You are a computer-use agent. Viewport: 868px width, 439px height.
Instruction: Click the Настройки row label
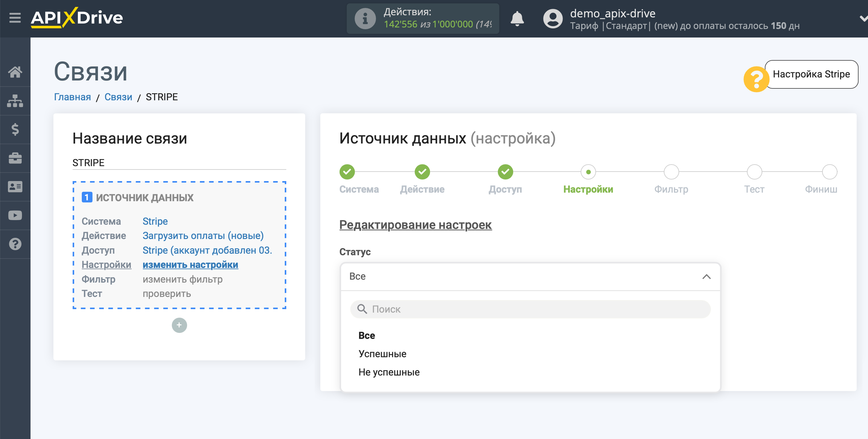[107, 265]
